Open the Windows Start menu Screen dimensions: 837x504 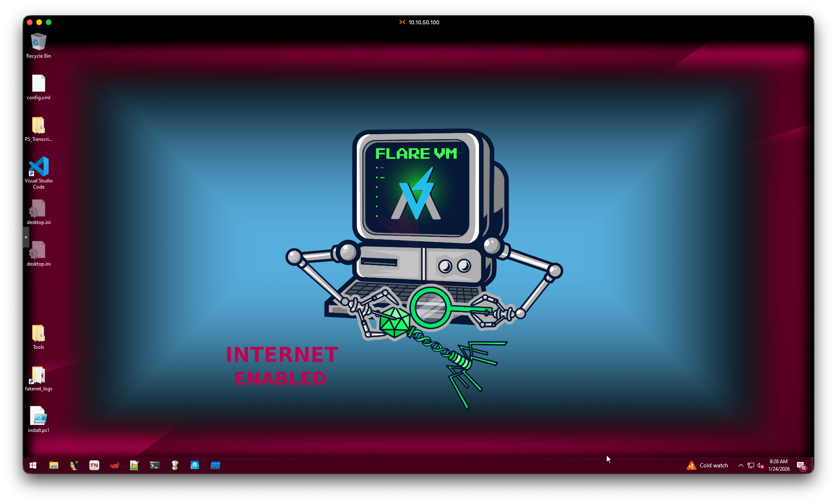pyautogui.click(x=33, y=465)
